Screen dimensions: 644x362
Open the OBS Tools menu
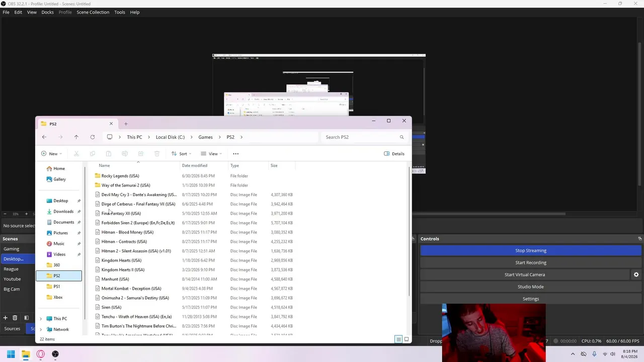(x=119, y=12)
